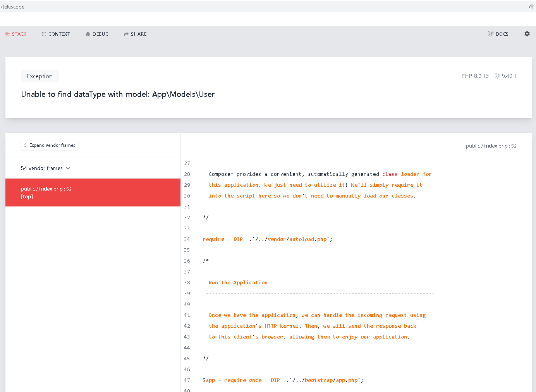Image resolution: width=536 pixels, height=392 pixels.
Task: Click the PHP 8.0.13 version label
Action: [x=475, y=76]
